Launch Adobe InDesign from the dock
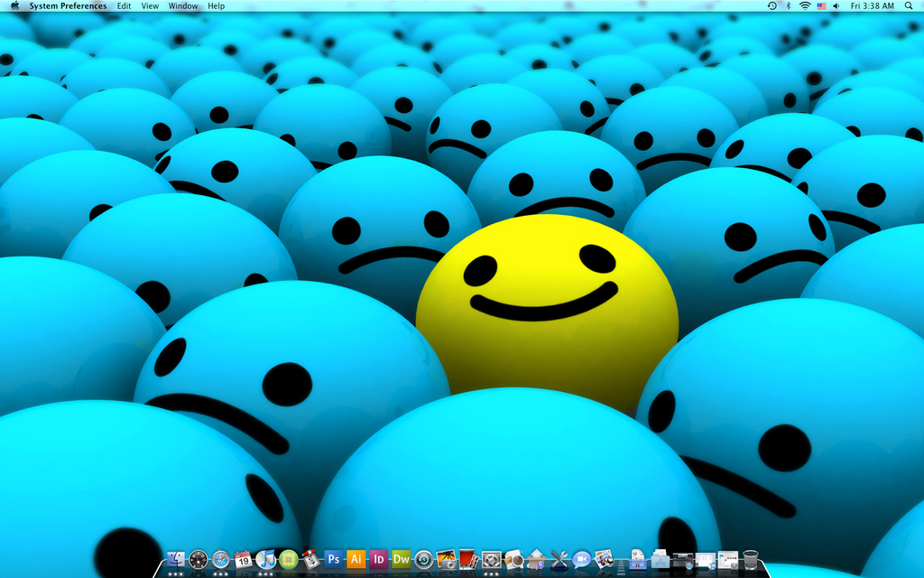This screenshot has width=924, height=578. [x=379, y=559]
